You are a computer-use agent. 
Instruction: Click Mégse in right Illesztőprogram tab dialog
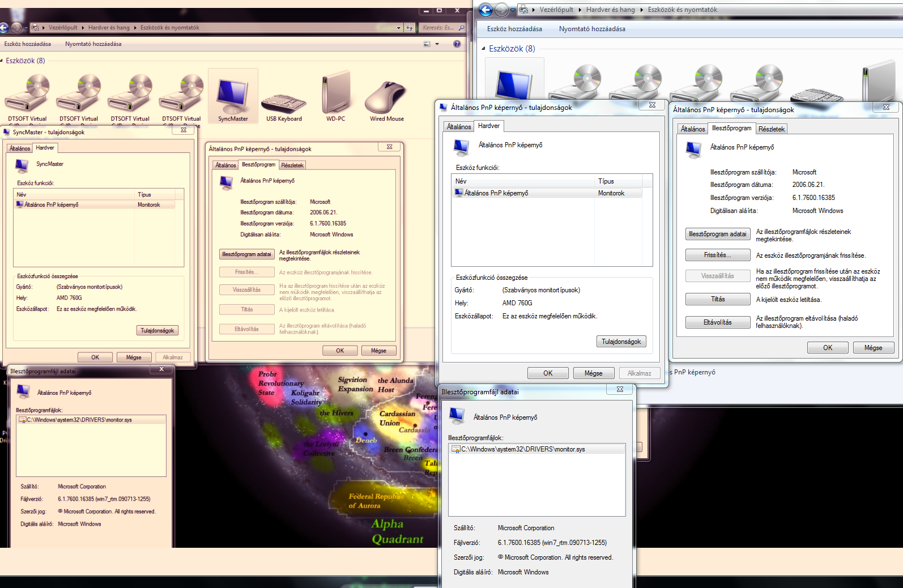click(x=873, y=348)
